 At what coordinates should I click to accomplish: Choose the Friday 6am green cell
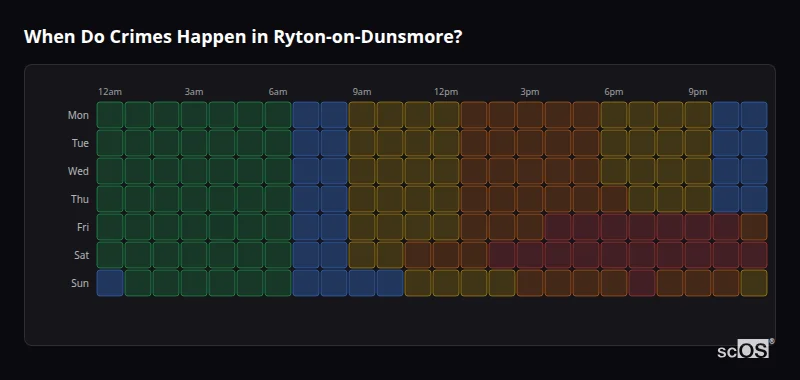pyautogui.click(x=278, y=227)
